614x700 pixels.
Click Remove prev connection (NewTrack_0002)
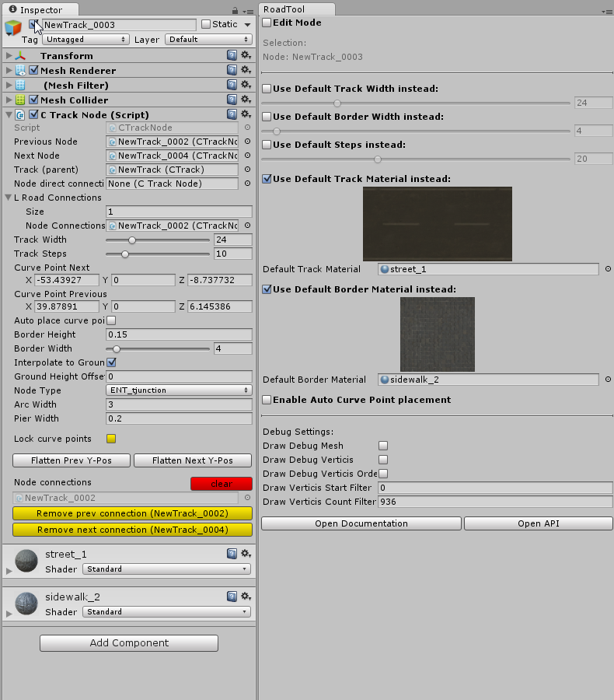pyautogui.click(x=133, y=513)
